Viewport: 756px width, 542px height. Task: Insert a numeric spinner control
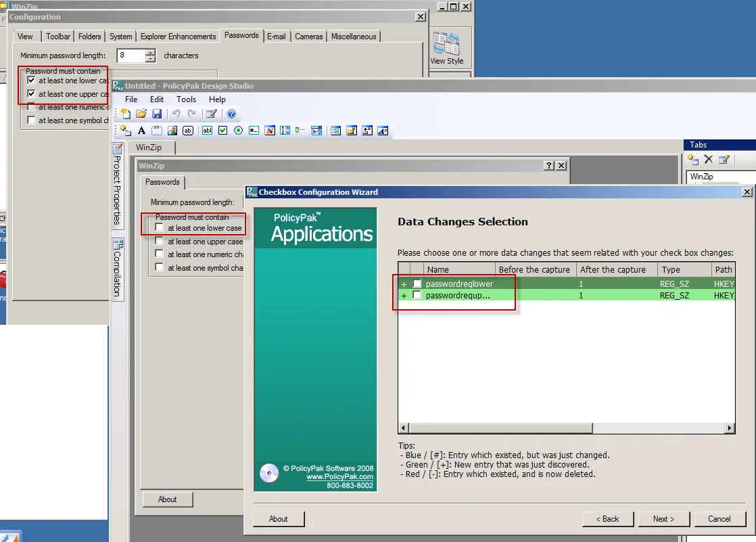click(x=285, y=131)
